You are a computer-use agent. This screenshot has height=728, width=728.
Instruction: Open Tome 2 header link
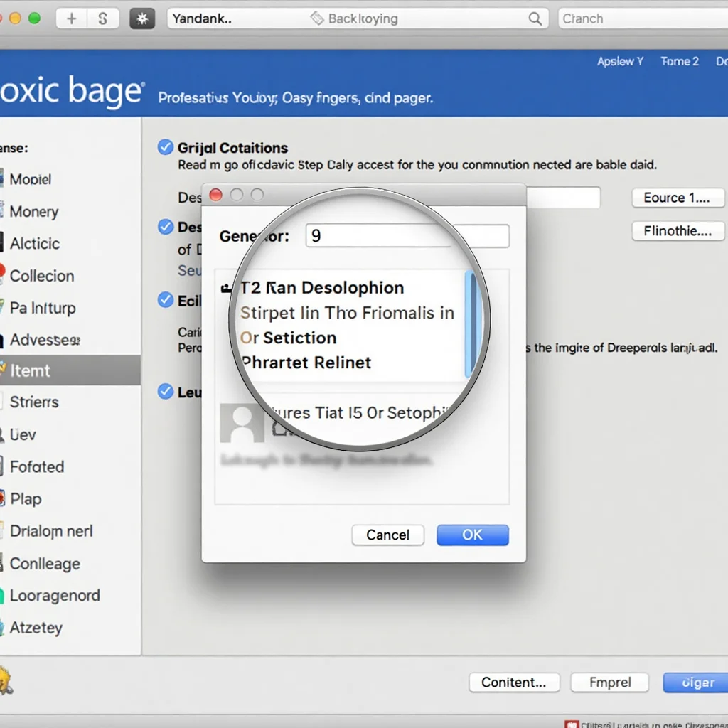click(680, 61)
